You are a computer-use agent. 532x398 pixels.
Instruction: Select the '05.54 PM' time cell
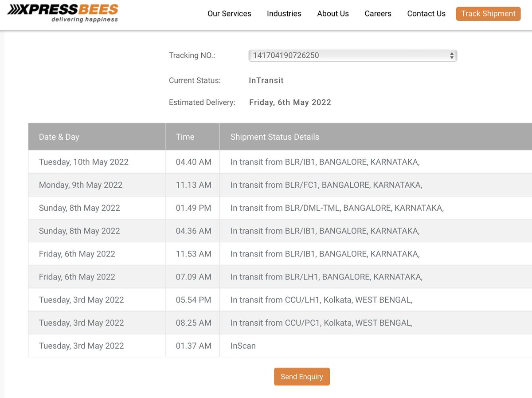193,300
